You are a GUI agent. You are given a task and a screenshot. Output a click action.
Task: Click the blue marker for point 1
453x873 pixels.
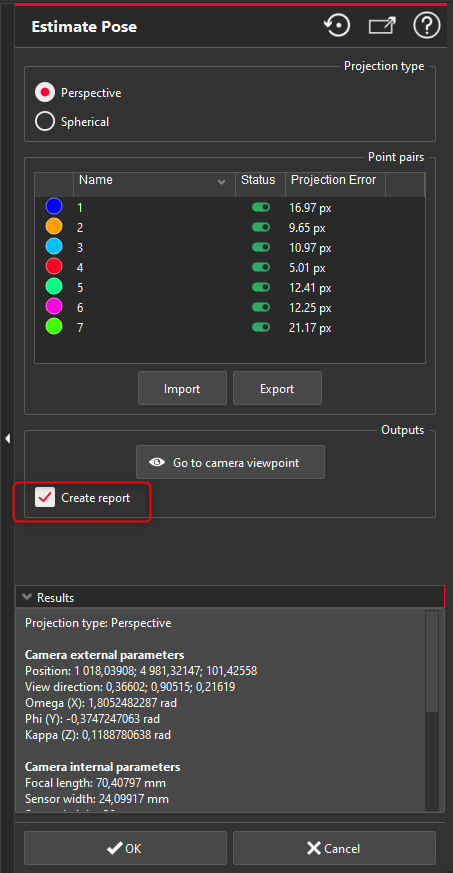click(x=53, y=207)
